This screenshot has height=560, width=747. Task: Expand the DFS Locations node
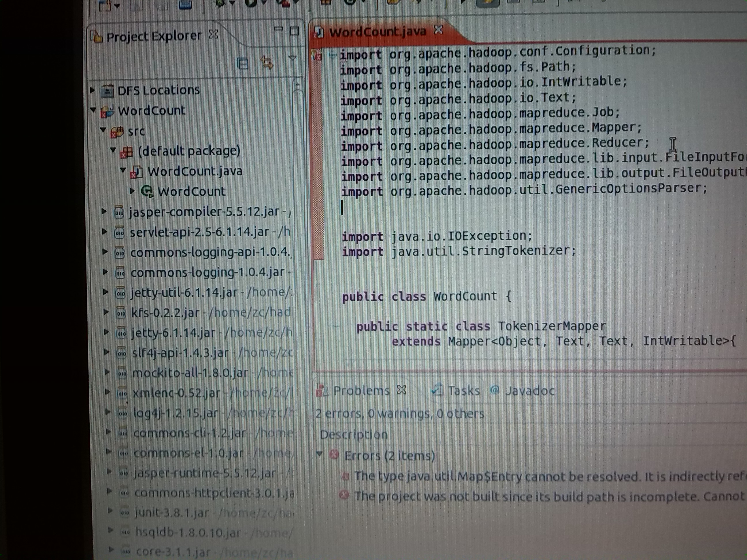[93, 90]
